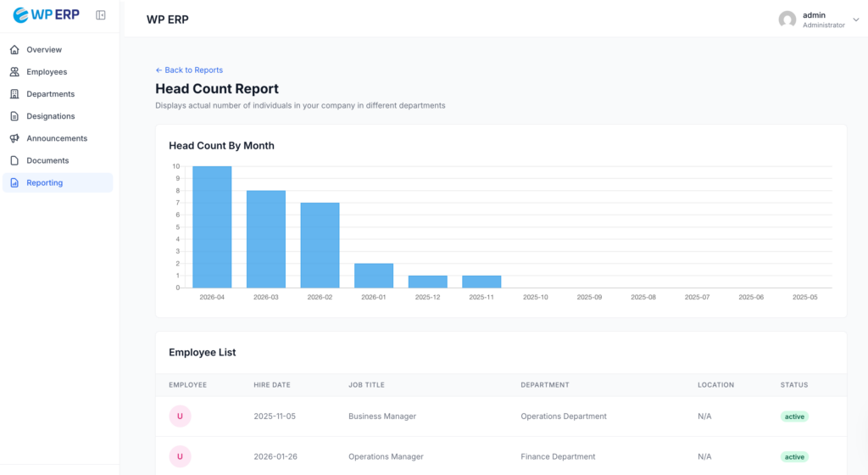Click the Documents file icon

pyautogui.click(x=14, y=160)
